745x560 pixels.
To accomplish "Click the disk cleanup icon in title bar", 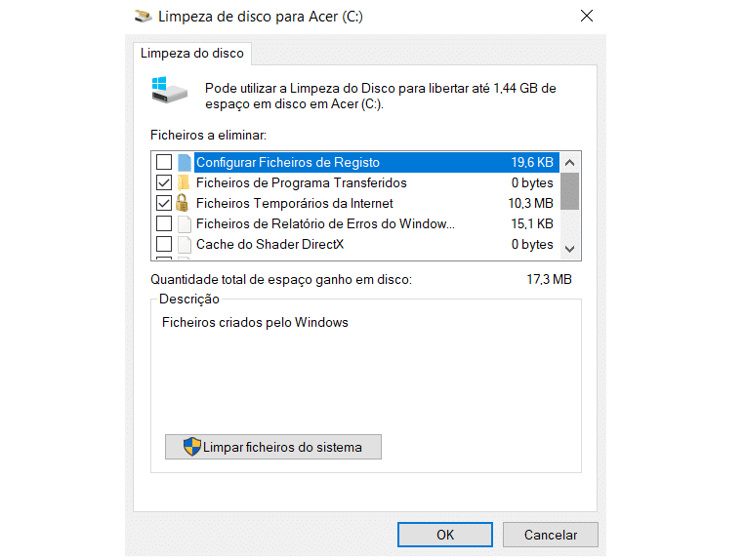I will [x=143, y=17].
